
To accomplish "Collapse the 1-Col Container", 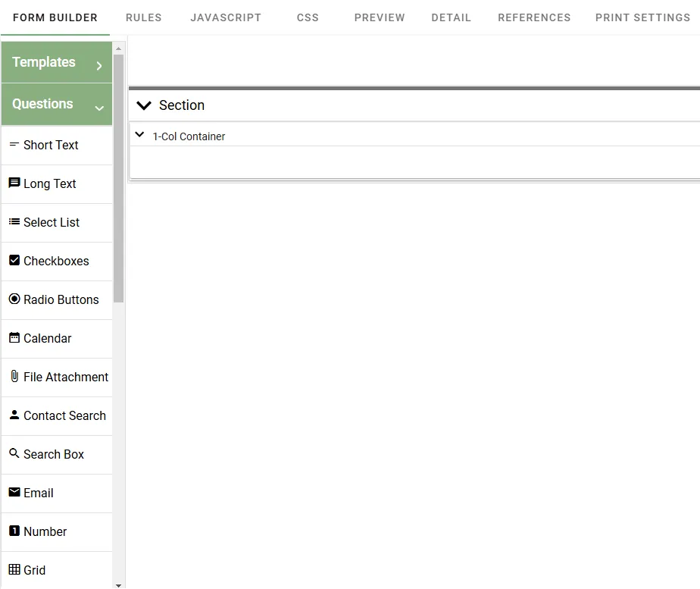I will pos(139,135).
